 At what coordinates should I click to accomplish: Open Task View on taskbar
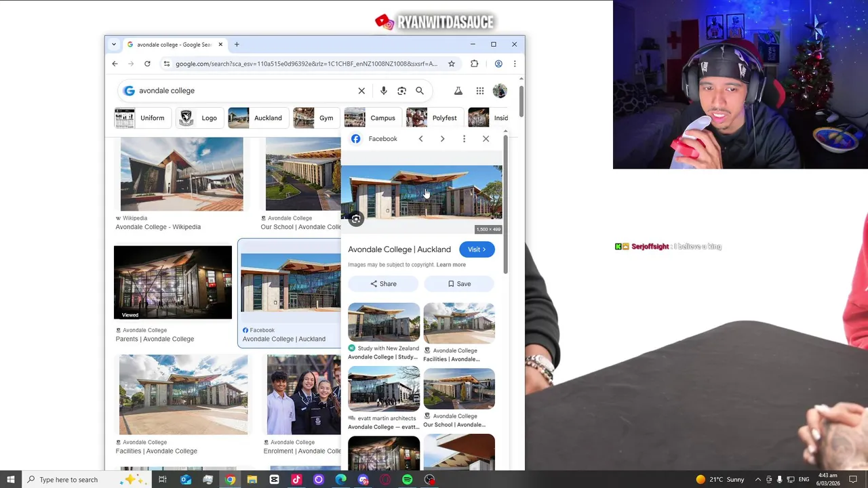click(x=163, y=480)
